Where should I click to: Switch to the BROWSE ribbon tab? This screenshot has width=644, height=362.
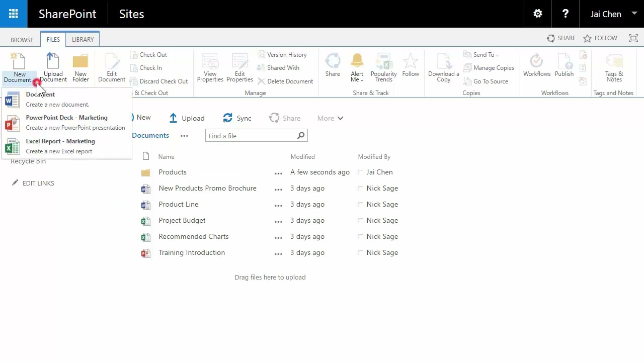point(22,40)
